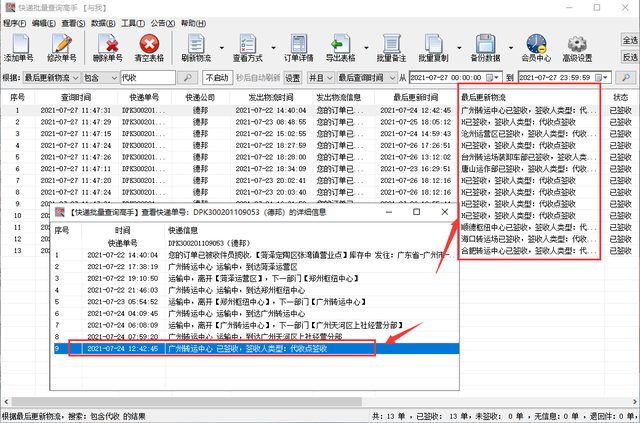The width and height of the screenshot is (640, 423).
Task: Select detail row dated 2021-07-23 05:54:52
Action: pyautogui.click(x=256, y=302)
